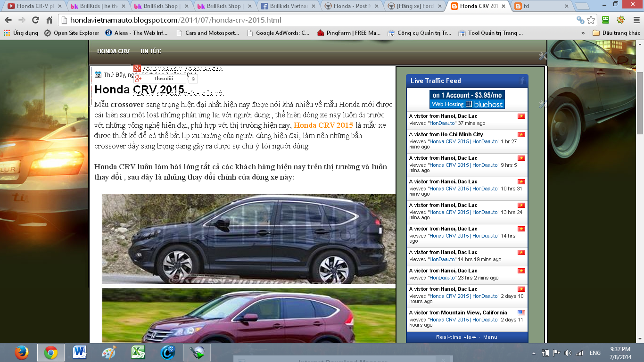The height and width of the screenshot is (362, 644).
Task: Go back with the browser back arrow
Action: (x=8, y=20)
